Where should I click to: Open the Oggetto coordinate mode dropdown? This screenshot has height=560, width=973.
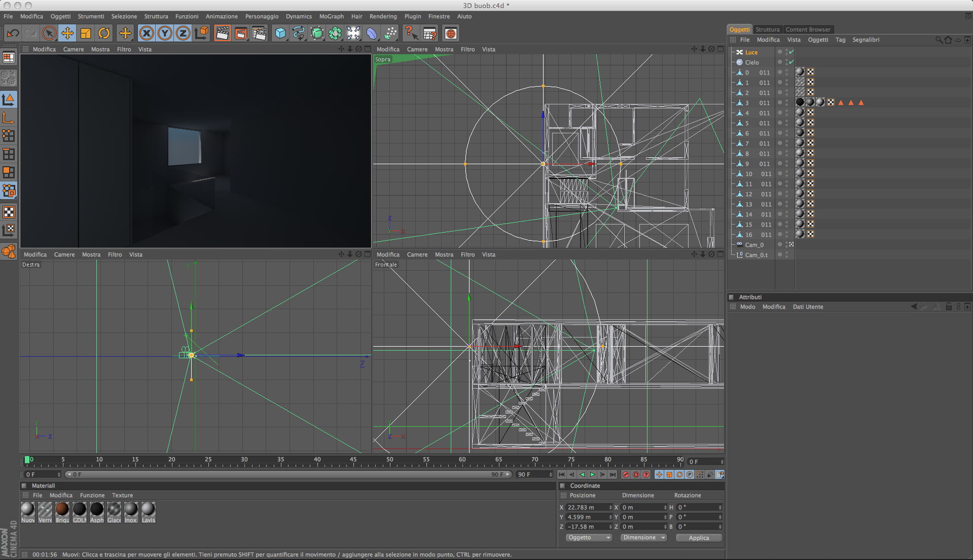pos(589,538)
